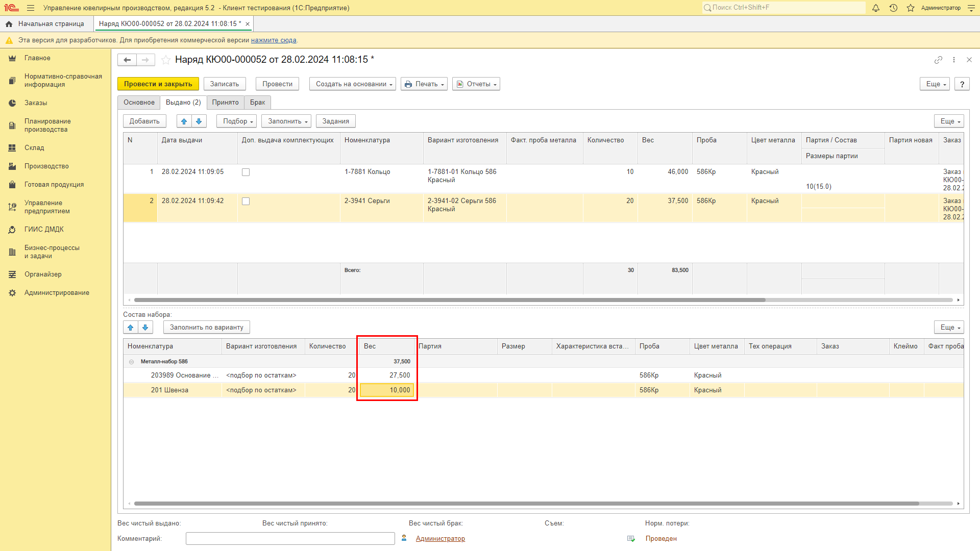Screen dimensions: 980x551
Task: Open Заполнить dropdown
Action: 286,121
